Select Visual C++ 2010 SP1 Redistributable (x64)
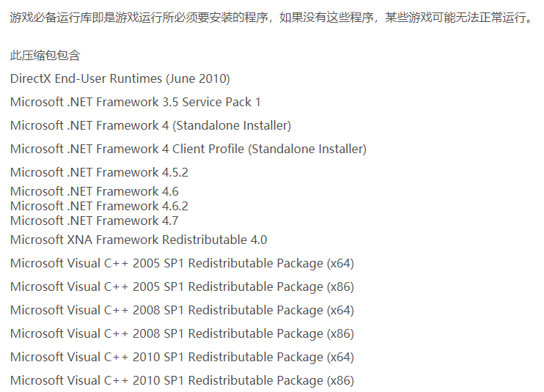The width and height of the screenshot is (544, 392). pos(182,357)
